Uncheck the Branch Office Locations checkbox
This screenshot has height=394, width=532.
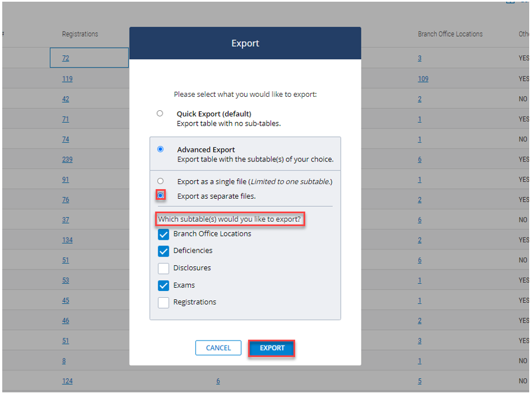click(x=164, y=234)
